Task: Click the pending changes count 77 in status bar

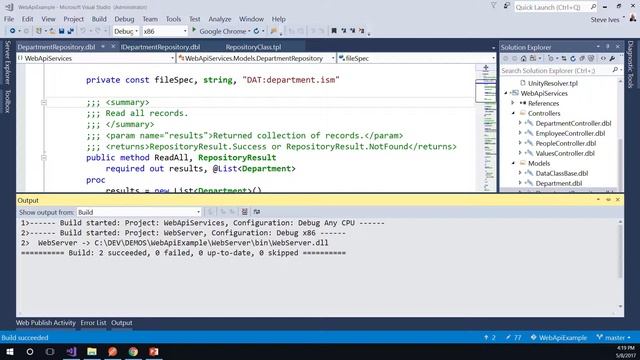Action: coord(513,338)
